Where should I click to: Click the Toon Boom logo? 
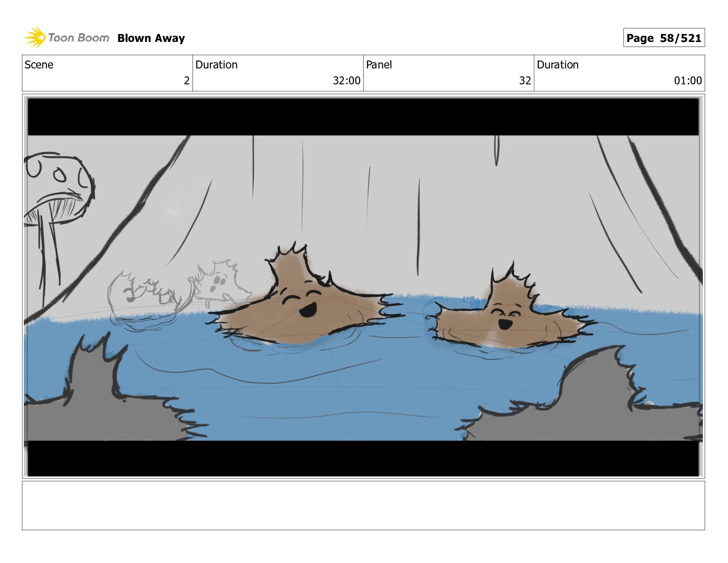coord(66,38)
